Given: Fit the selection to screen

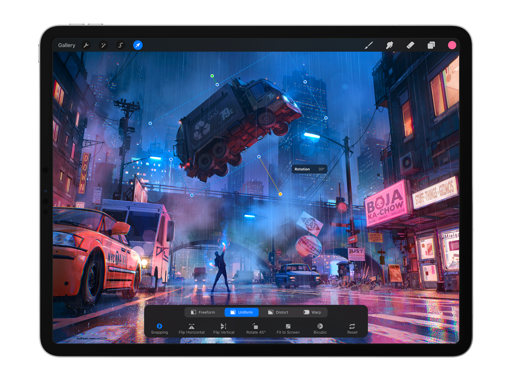Looking at the screenshot, I should tap(288, 328).
